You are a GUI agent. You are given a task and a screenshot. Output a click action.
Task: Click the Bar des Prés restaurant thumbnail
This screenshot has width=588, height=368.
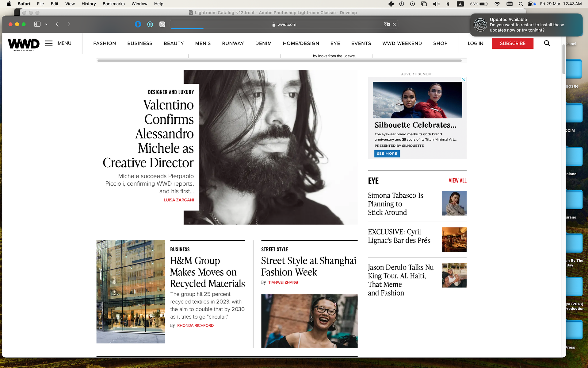click(454, 240)
